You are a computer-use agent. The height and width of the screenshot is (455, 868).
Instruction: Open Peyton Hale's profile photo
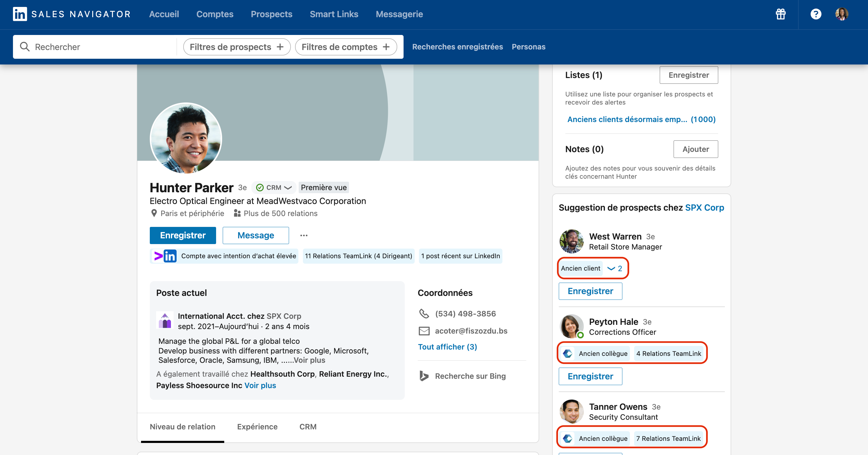[x=571, y=326]
